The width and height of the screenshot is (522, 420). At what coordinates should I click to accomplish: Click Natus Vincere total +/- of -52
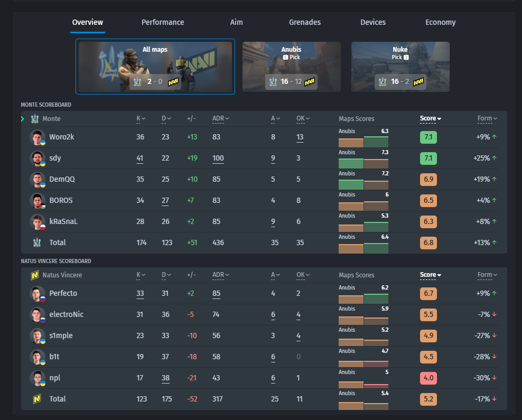pos(192,399)
